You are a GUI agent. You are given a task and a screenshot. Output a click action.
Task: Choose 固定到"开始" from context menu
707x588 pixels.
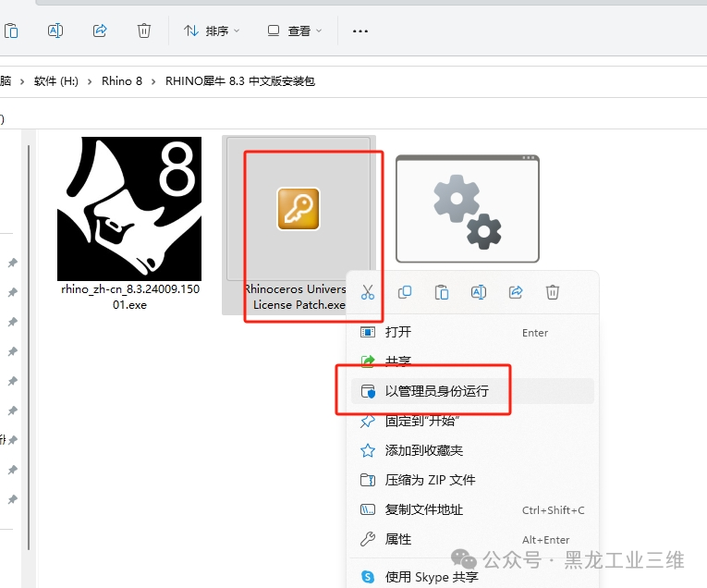(472, 421)
